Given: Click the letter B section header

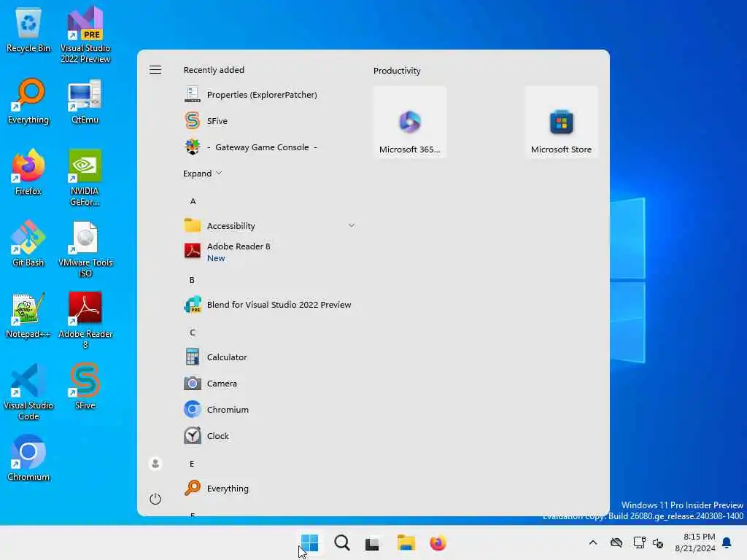Looking at the screenshot, I should (192, 279).
